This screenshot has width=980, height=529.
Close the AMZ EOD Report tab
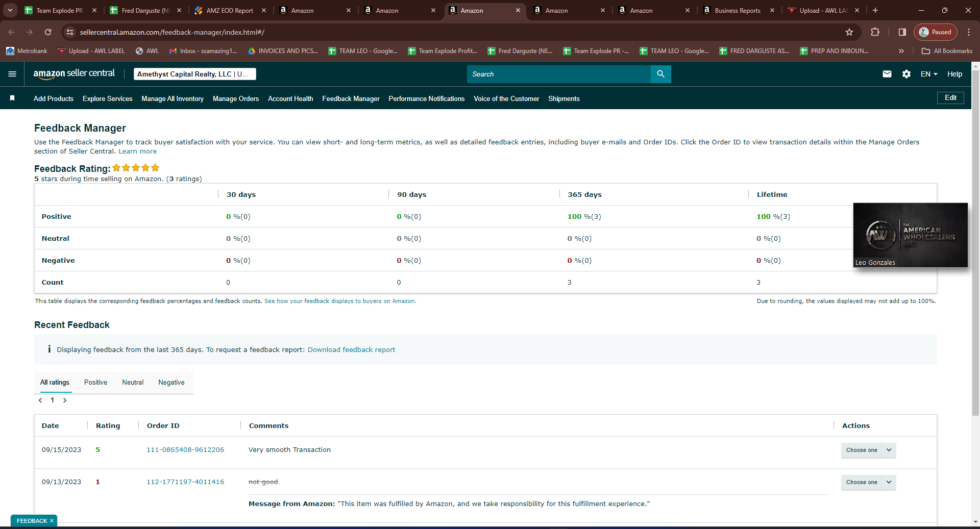264,10
